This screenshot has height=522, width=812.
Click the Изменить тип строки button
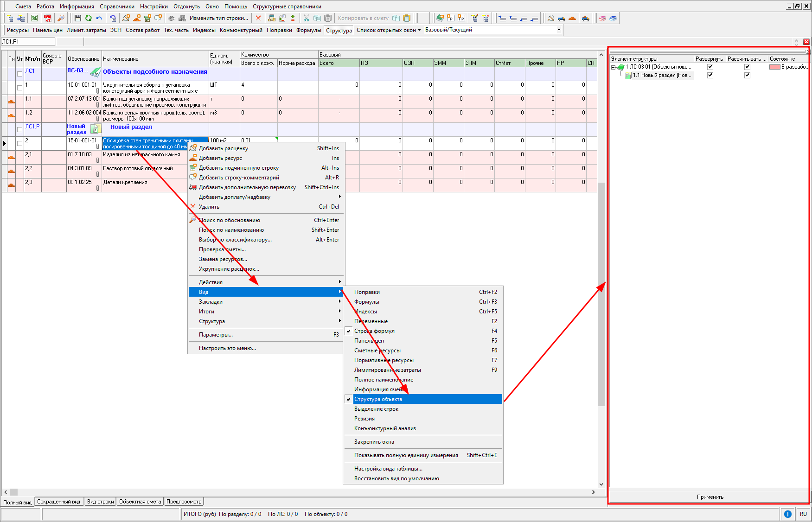218,18
